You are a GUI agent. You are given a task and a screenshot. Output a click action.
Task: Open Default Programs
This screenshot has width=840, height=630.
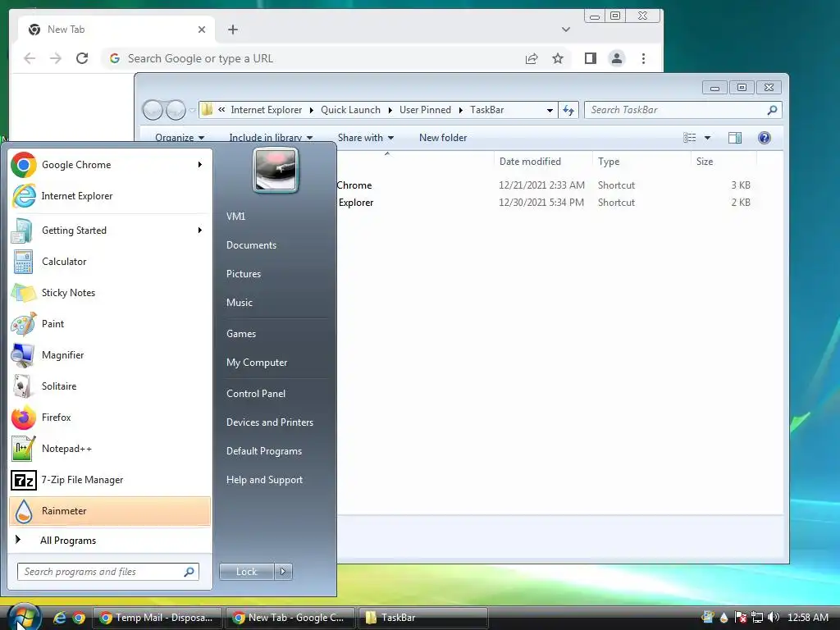[264, 451]
